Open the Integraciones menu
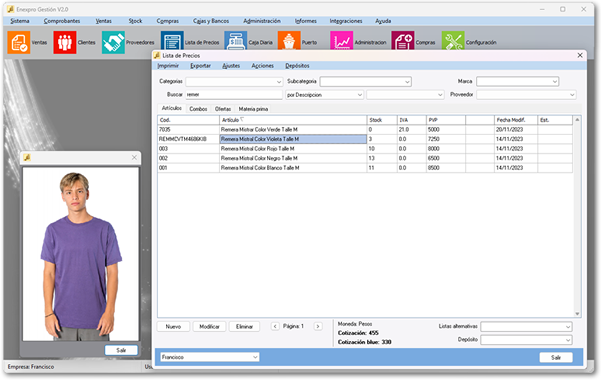Viewport: 601px width, 380px height. click(346, 21)
